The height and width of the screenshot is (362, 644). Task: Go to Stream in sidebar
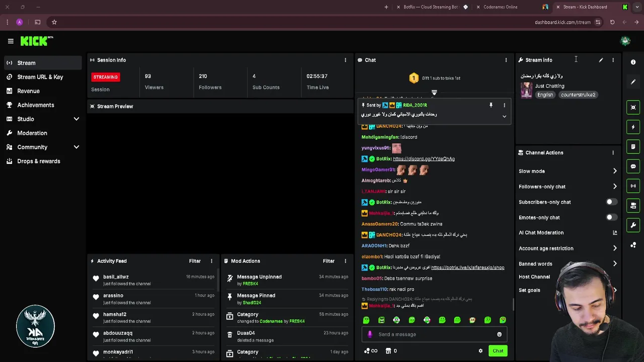(43, 63)
